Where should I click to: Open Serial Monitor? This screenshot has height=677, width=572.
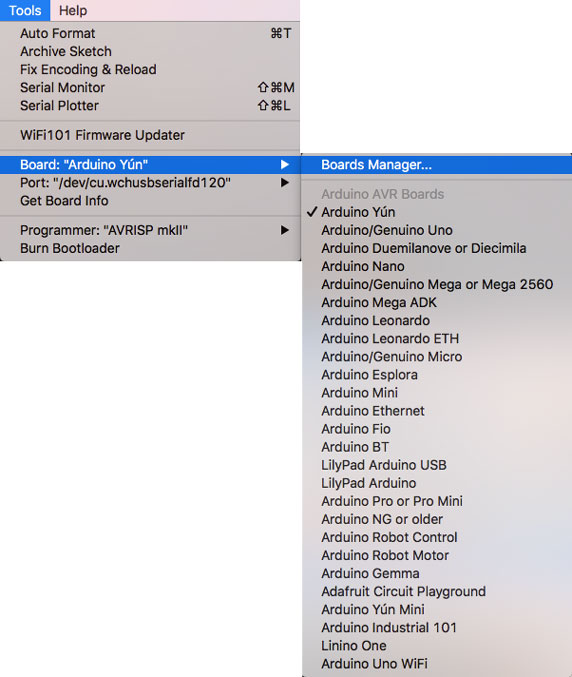(150, 88)
